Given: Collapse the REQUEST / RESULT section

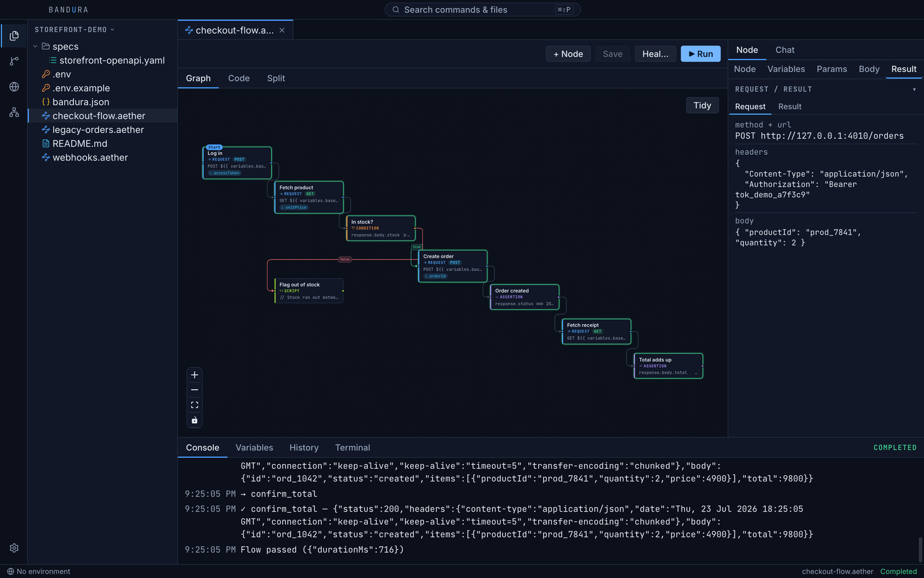Looking at the screenshot, I should click(x=914, y=90).
